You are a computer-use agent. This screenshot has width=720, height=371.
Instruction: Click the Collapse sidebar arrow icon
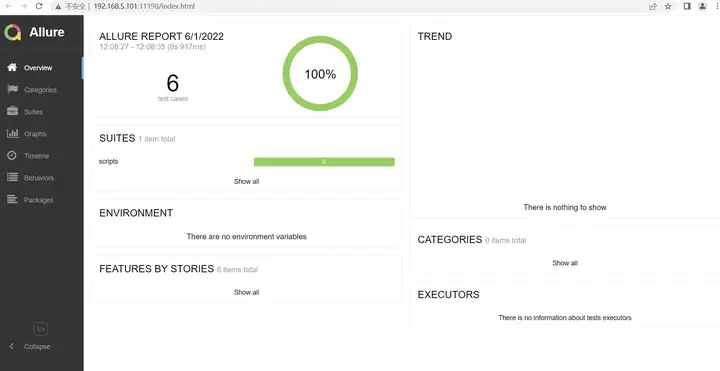tap(12, 347)
